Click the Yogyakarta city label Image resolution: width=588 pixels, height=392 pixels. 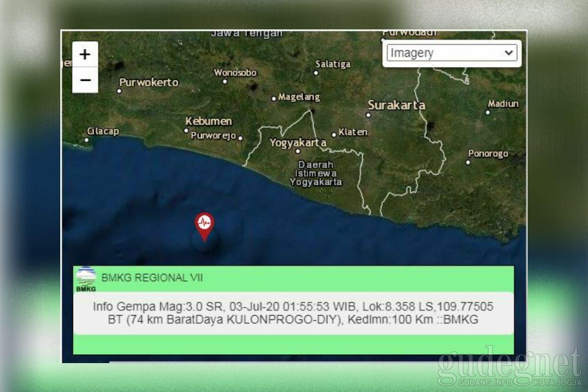coord(298,143)
